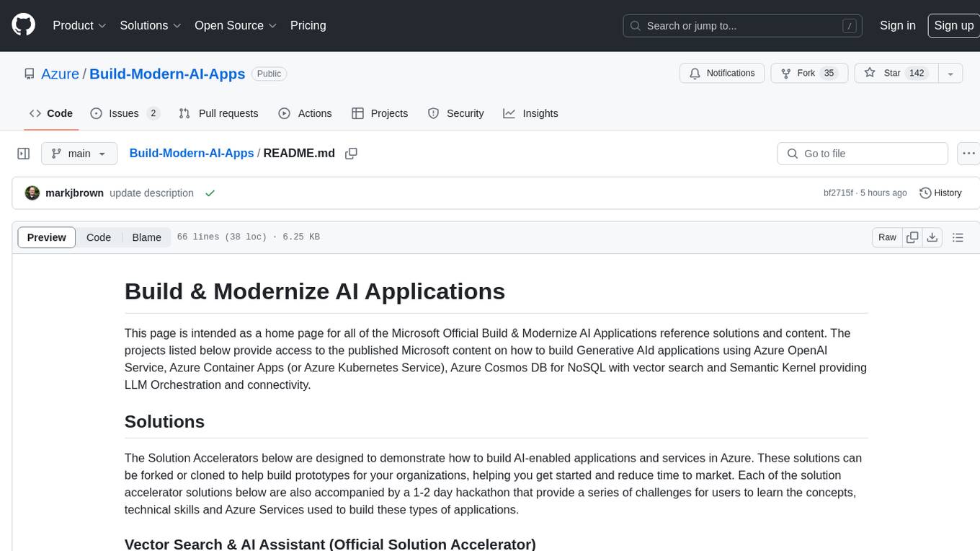The image size is (980, 551).
Task: Open the Raw file view
Action: click(887, 237)
